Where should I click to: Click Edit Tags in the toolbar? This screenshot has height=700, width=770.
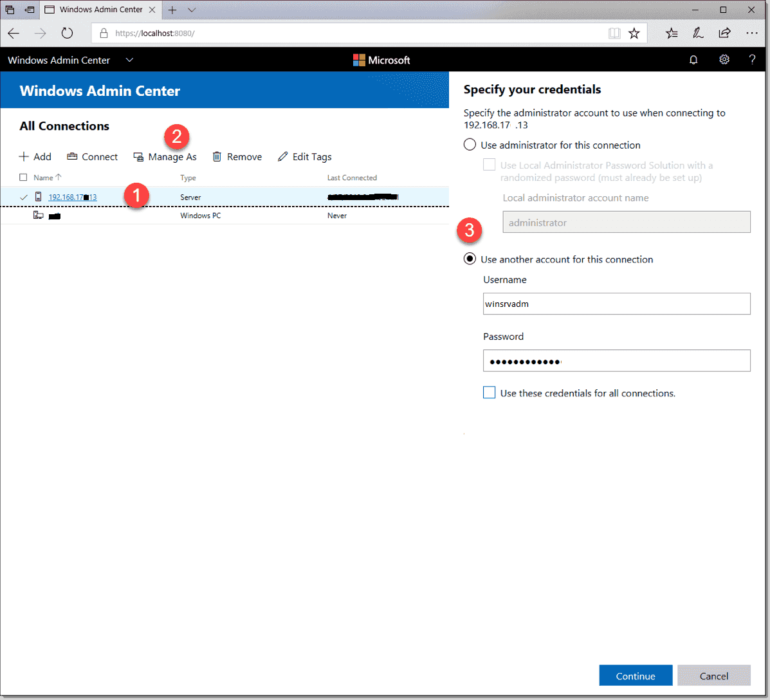point(304,157)
